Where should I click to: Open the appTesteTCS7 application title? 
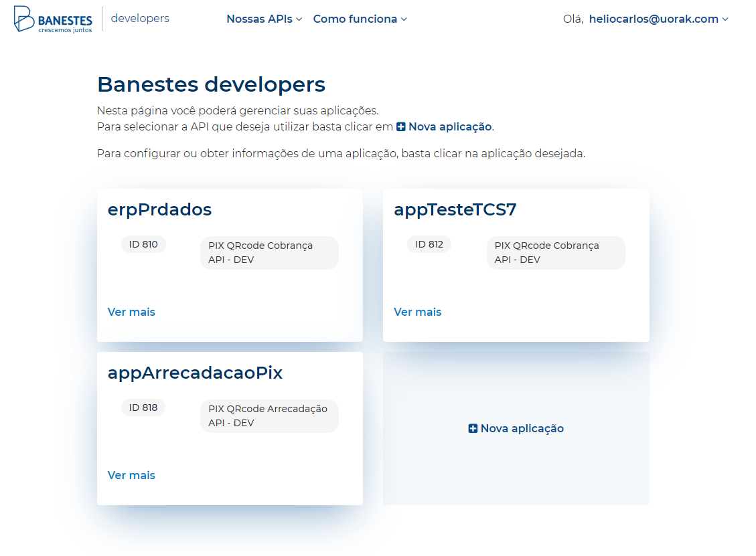[455, 209]
